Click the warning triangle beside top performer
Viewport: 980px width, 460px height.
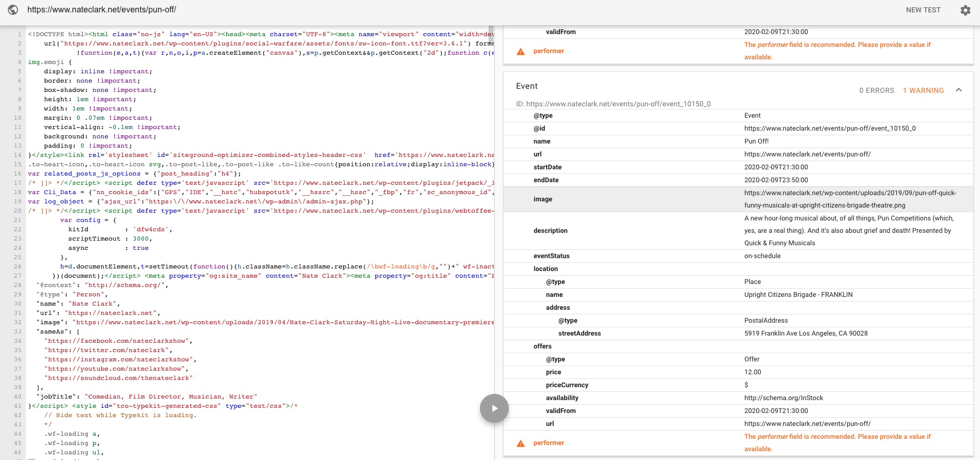[x=521, y=51]
